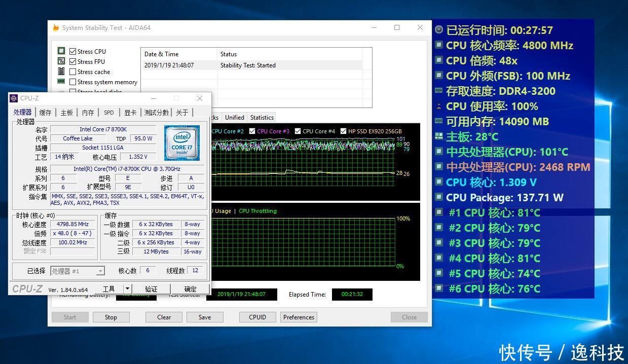The height and width of the screenshot is (364, 628).
Task: Click the Save button in AIDA64
Action: (205, 317)
